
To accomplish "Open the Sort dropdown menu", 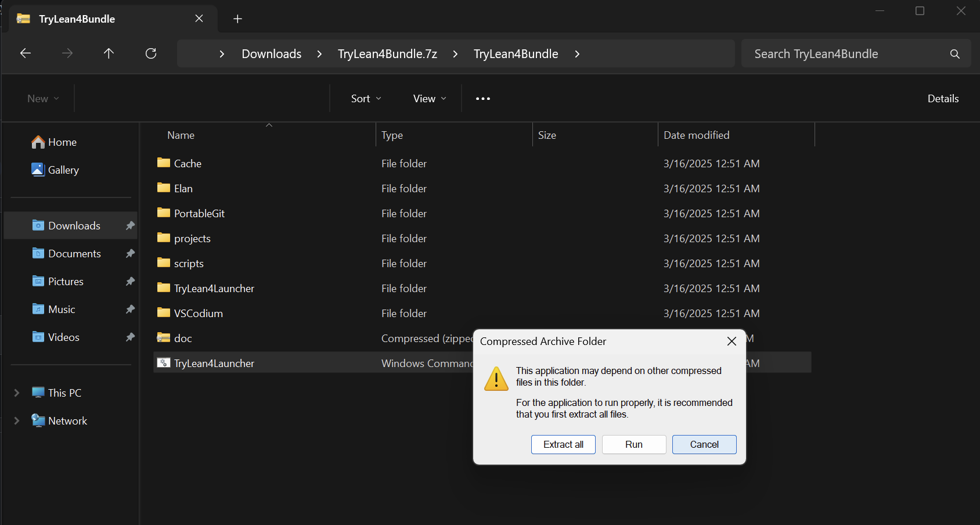I will tap(366, 99).
